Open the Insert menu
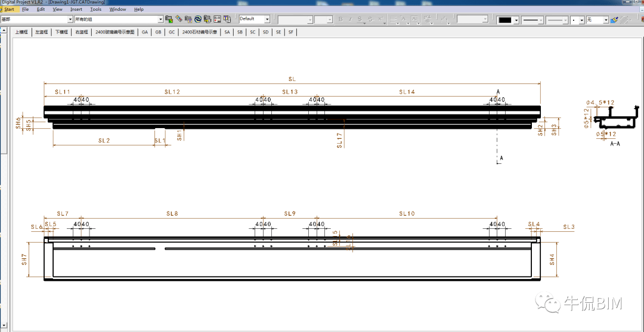644x332 pixels. click(x=76, y=9)
